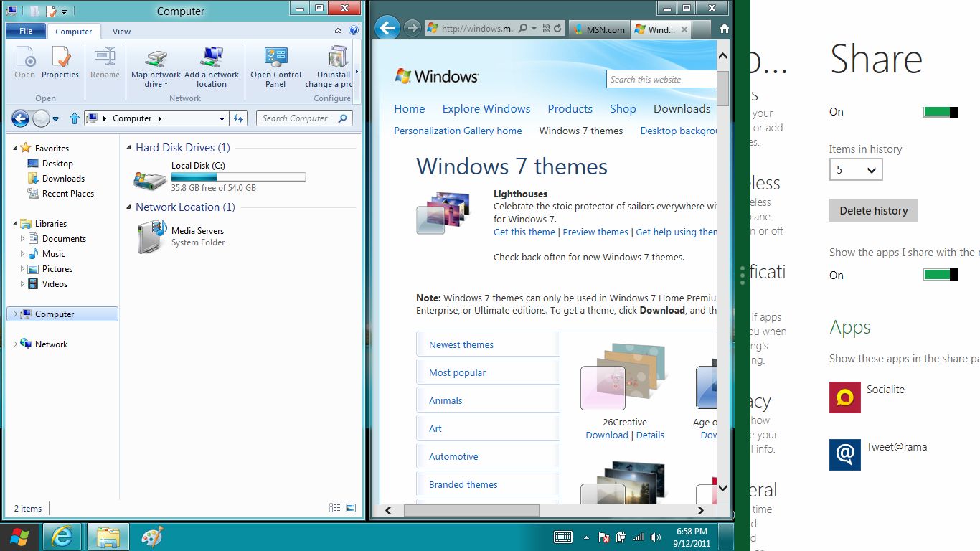Image resolution: width=980 pixels, height=551 pixels.
Task: Click Internet Explorer's Home icon
Action: coord(724,29)
